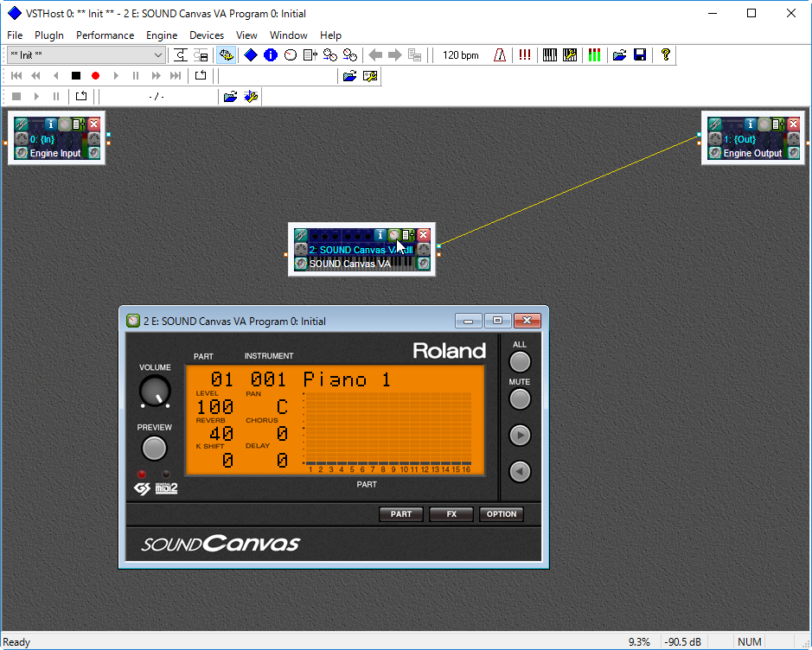Click the red triple exclamation panic icon
The height and width of the screenshot is (650, 812).
tap(525, 54)
